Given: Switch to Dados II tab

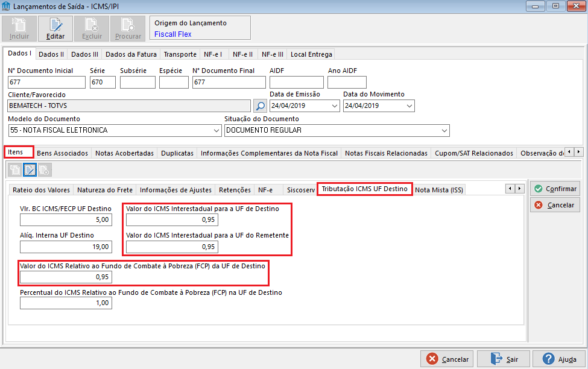Looking at the screenshot, I should point(51,54).
